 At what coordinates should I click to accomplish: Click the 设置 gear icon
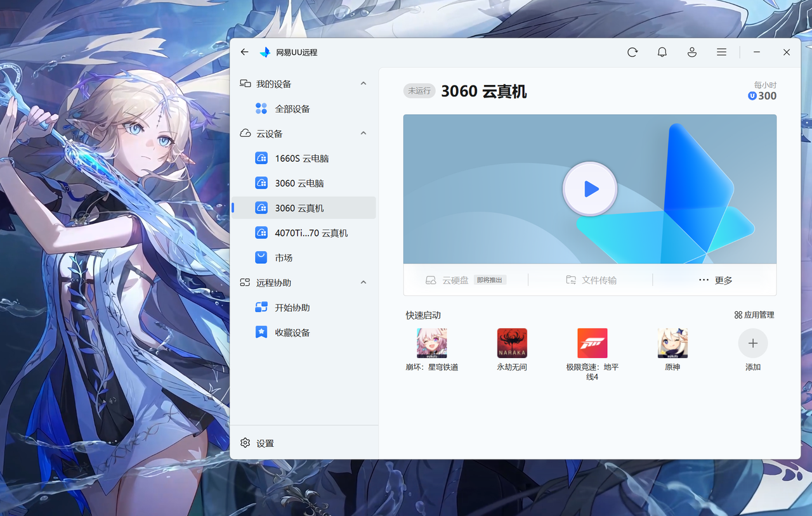pos(245,443)
